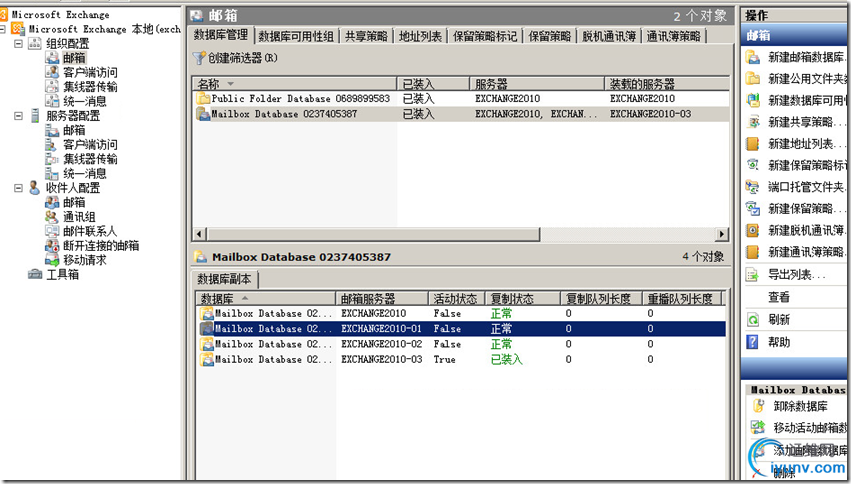Select the 数据库副本 tab

pos(224,279)
